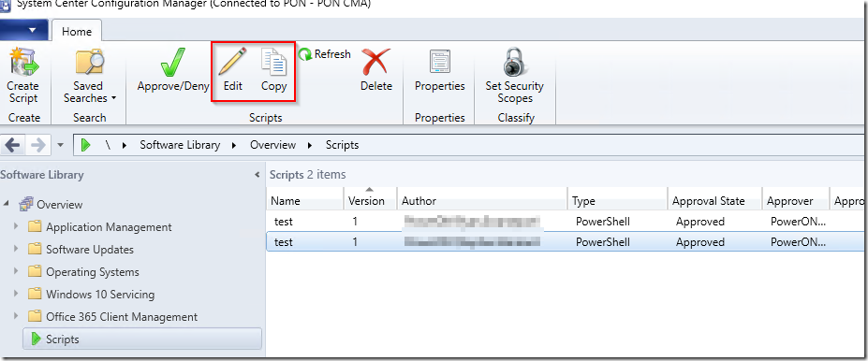This screenshot has width=868, height=361.
Task: Click the Software Library pane header
Action: (42, 175)
